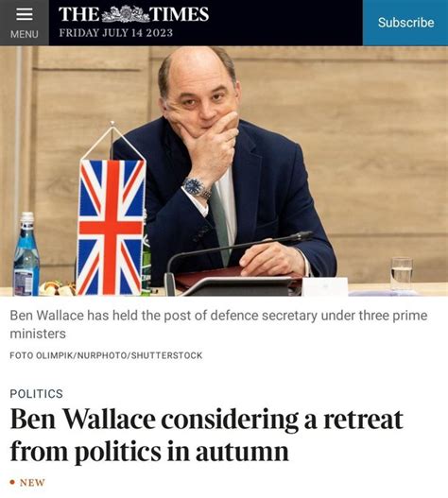Click the Union Jack flag in photo
Image resolution: width=448 pixels, height=498 pixels.
[112, 227]
